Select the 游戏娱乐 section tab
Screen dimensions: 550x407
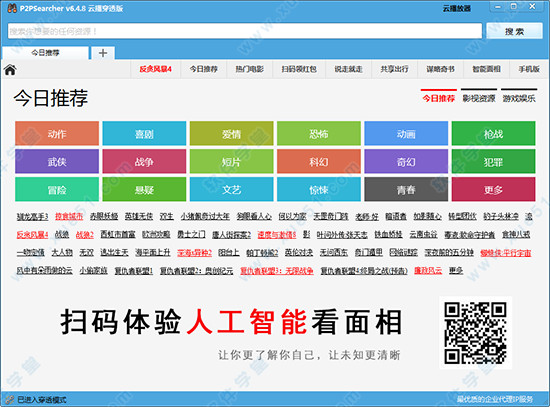click(x=519, y=98)
